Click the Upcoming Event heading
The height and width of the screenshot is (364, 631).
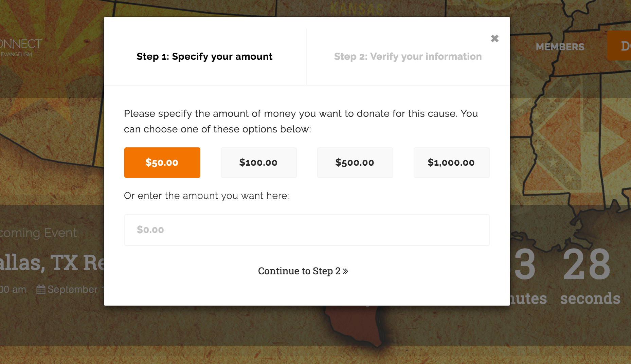[x=38, y=233]
